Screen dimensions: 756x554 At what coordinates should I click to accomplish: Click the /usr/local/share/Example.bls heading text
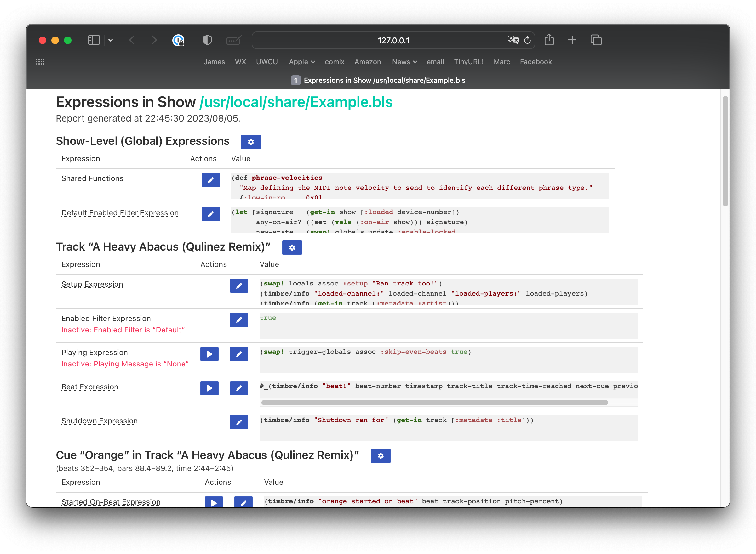point(295,102)
